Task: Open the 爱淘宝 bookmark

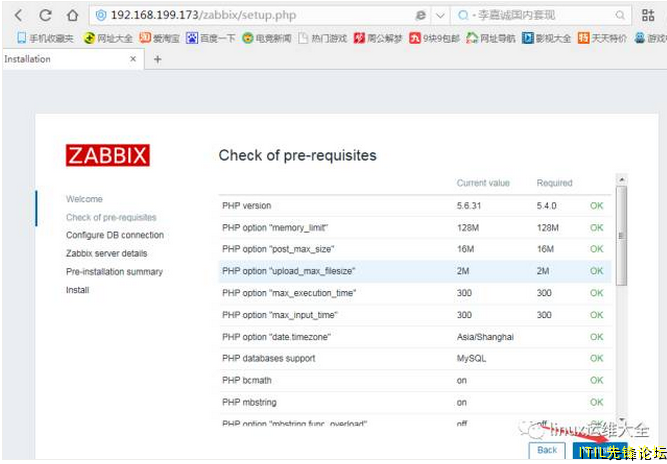Action: 160,38
